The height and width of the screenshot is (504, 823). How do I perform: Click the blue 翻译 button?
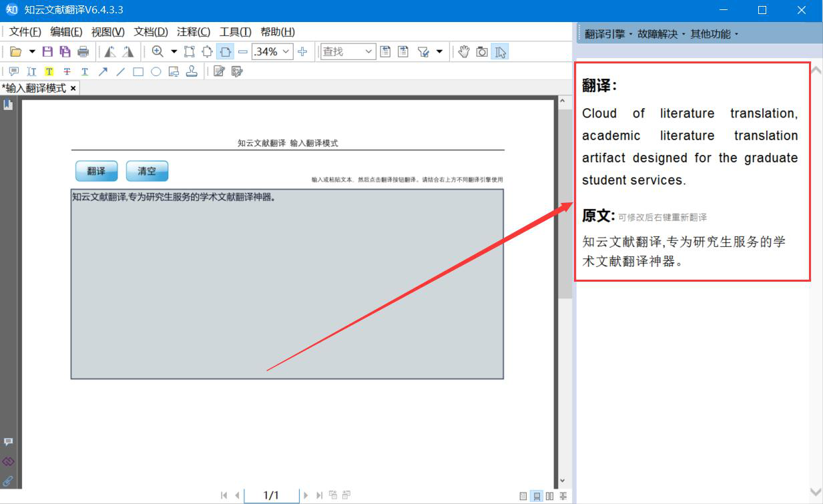pos(96,171)
